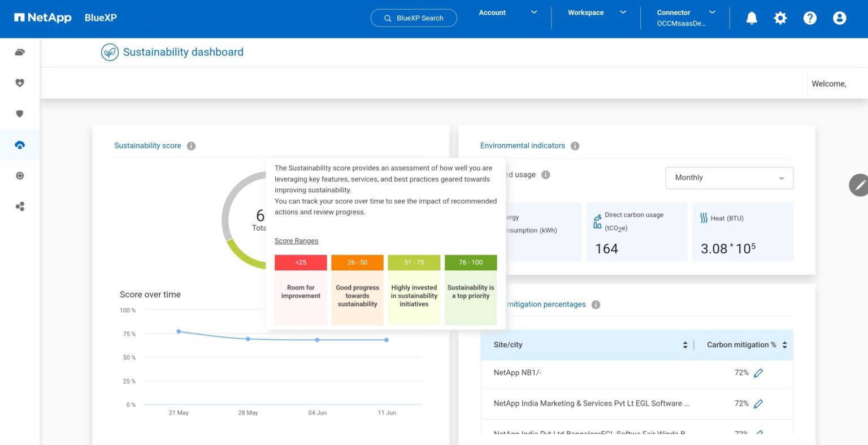Open the Storage cloud icon in sidebar

(20, 53)
